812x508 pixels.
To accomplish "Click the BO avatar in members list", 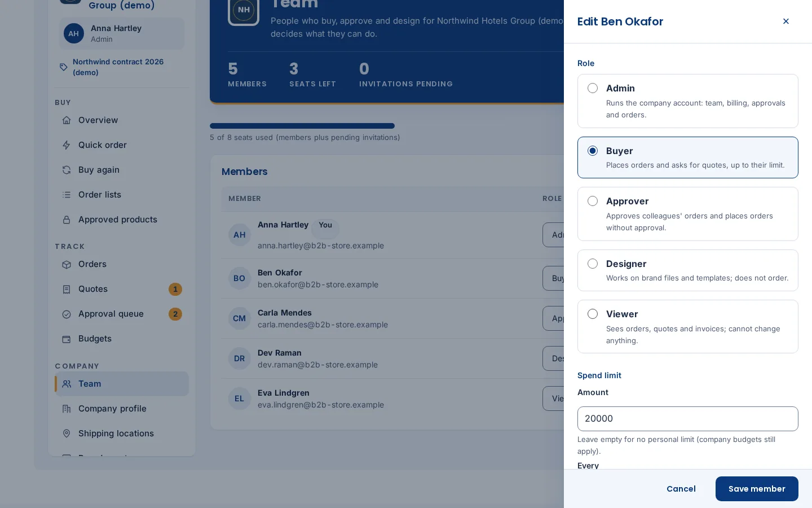I will pyautogui.click(x=240, y=278).
